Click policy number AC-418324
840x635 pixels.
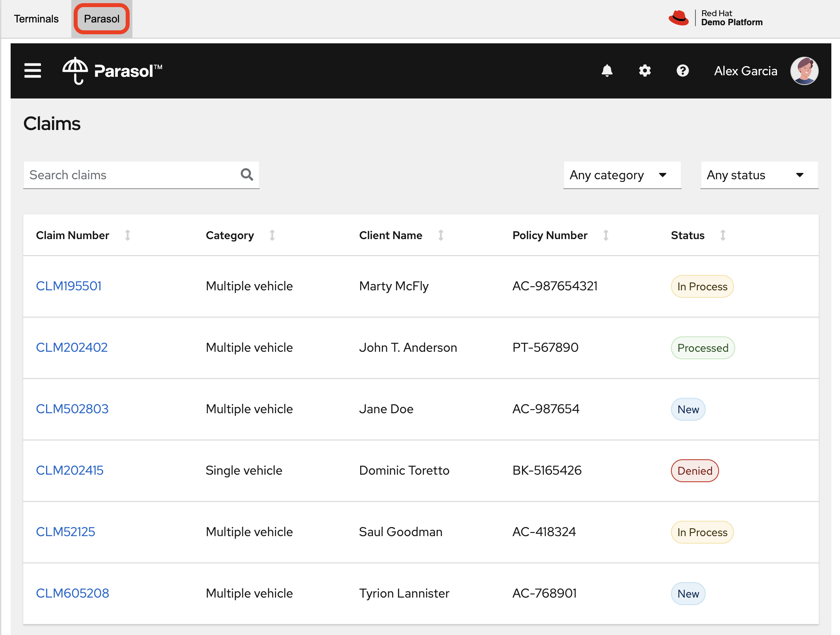tap(544, 532)
